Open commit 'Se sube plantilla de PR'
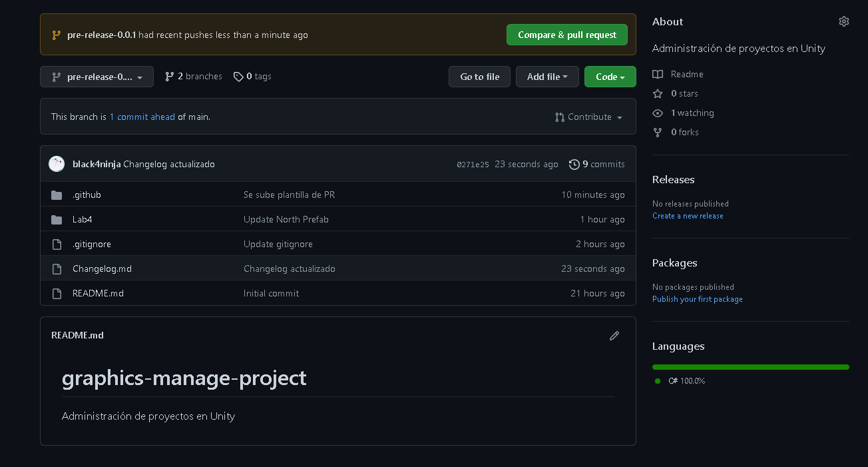 [289, 195]
